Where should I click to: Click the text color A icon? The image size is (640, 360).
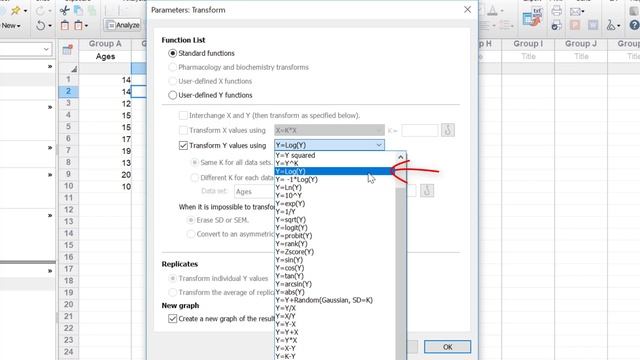click(493, 11)
